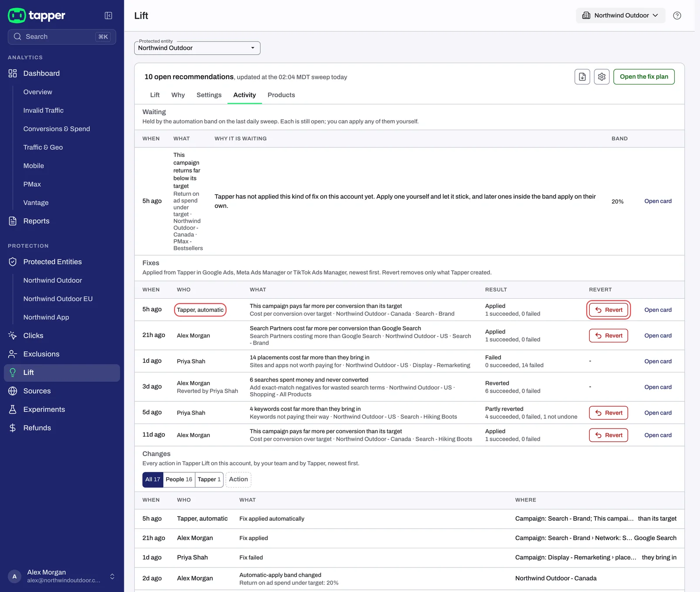Select the Activity tab
700x592 pixels.
pyautogui.click(x=245, y=95)
